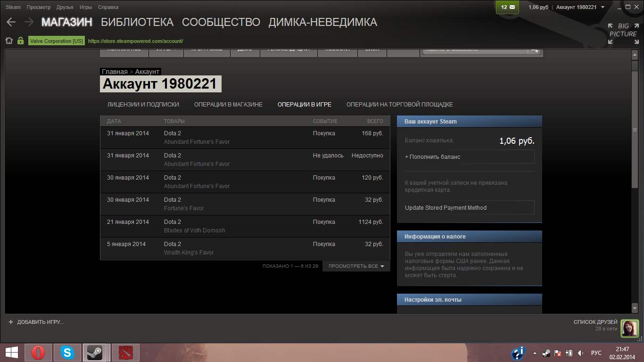Select the ЛИЦЕНЗИИ И ПОДПИСКИ tab
The height and width of the screenshot is (362, 644).
[x=143, y=105]
